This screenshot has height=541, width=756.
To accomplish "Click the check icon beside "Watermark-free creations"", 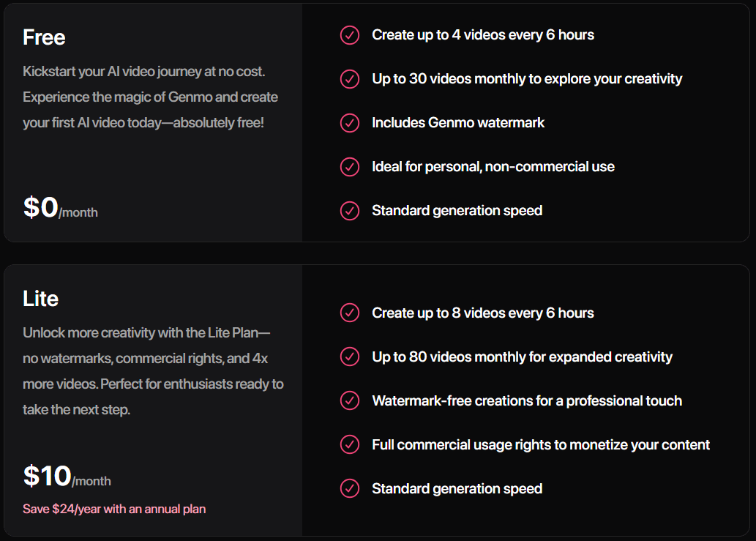I will point(350,401).
